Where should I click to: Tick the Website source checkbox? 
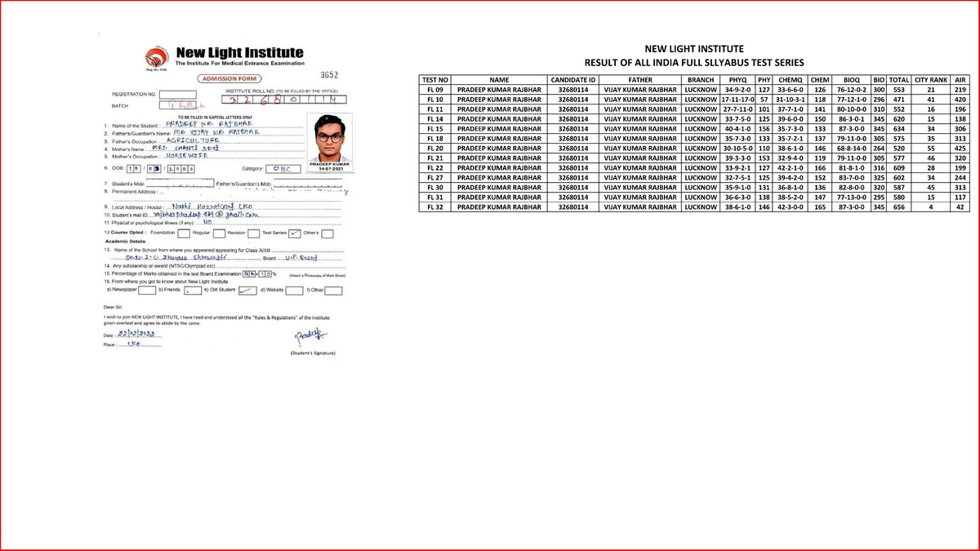[294, 289]
